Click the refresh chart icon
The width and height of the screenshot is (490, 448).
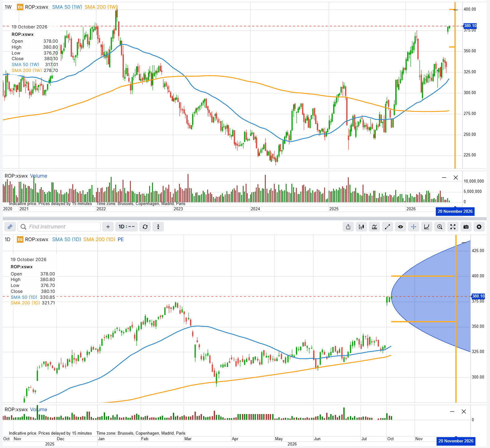(145, 227)
